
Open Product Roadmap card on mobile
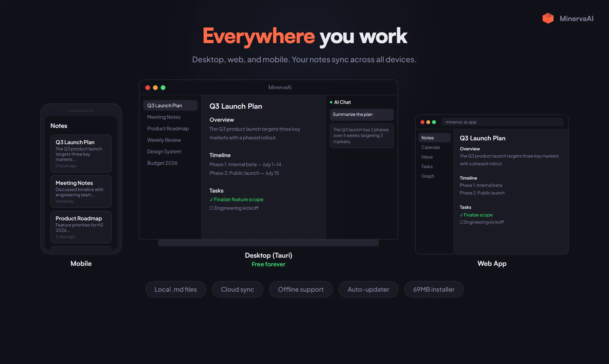81,227
